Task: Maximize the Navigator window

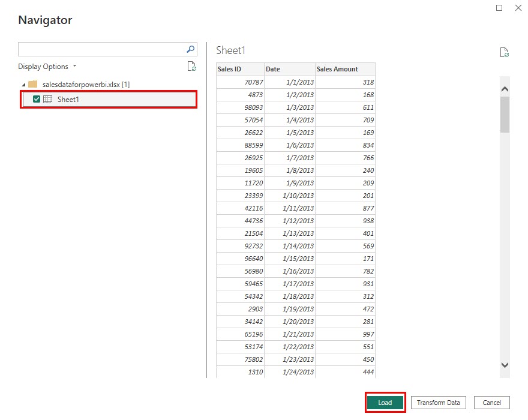Action: click(x=499, y=7)
